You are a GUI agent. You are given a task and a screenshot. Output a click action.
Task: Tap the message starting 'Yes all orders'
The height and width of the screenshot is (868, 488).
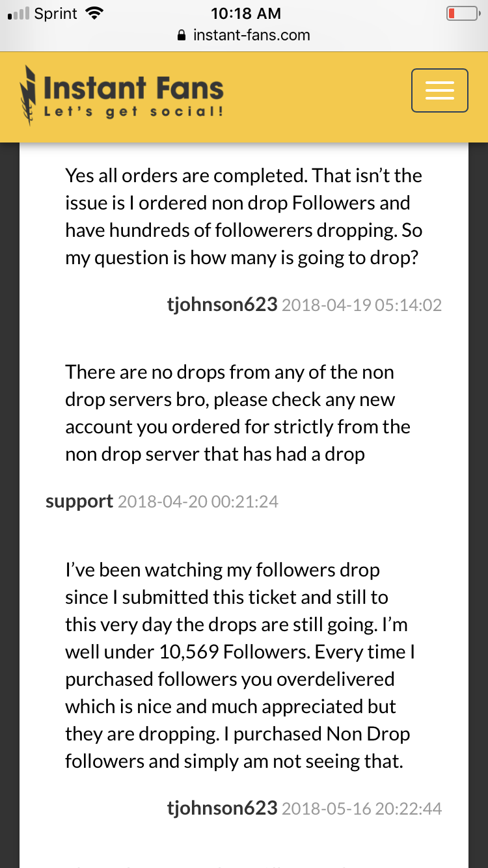pyautogui.click(x=244, y=217)
